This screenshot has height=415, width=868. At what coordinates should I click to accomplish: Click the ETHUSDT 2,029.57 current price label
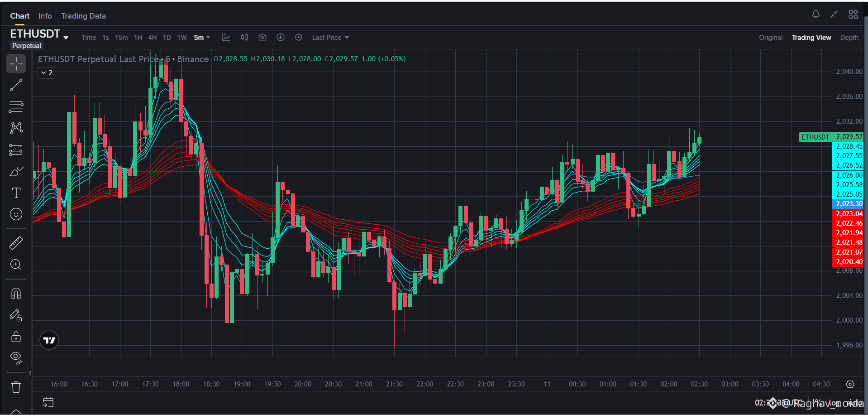[831, 137]
